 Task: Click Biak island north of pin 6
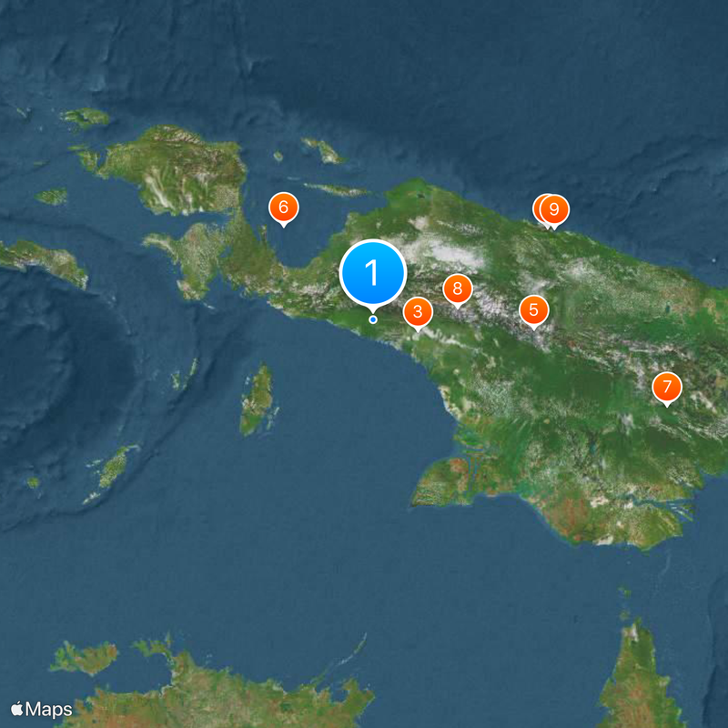(322, 150)
